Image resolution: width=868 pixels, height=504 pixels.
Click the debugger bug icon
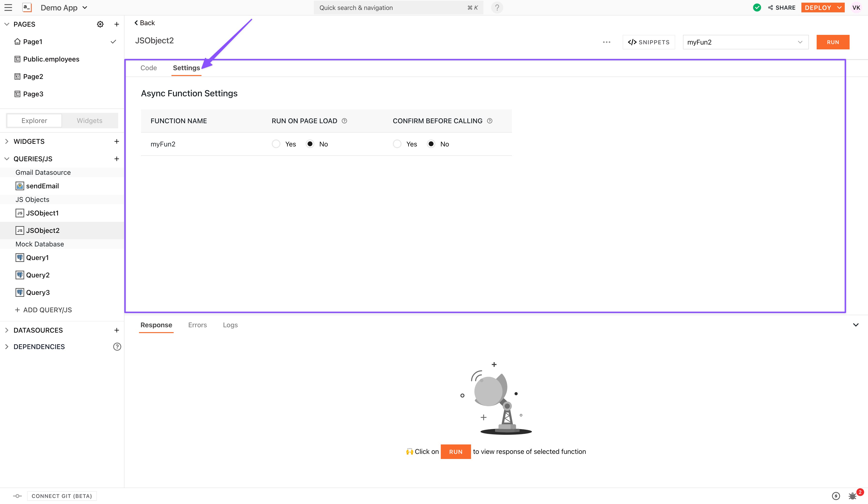[852, 496]
